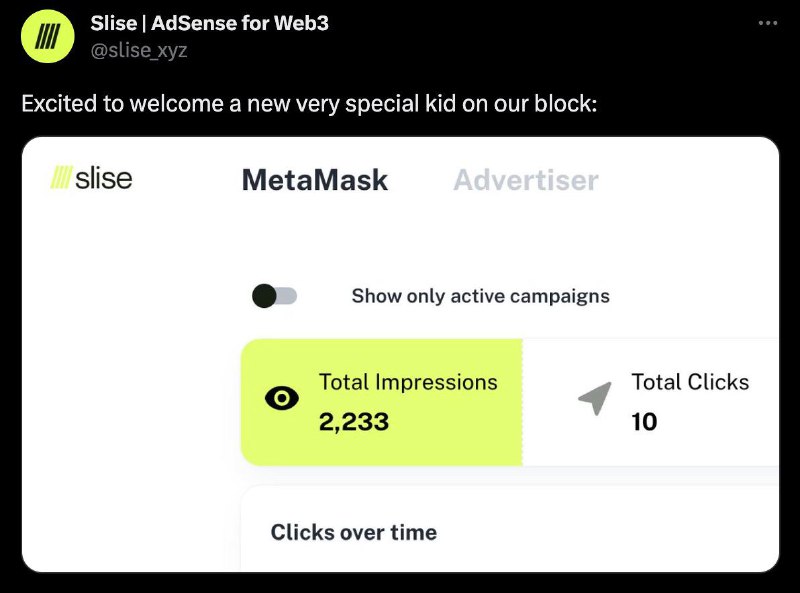Click the slise logo in dashboard
Viewport: 800px width, 593px height.
tap(91, 178)
